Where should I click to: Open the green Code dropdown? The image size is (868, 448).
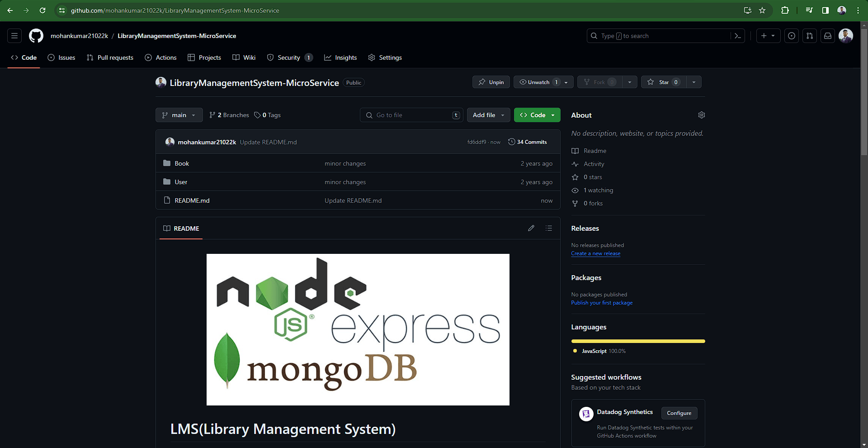[x=537, y=115]
